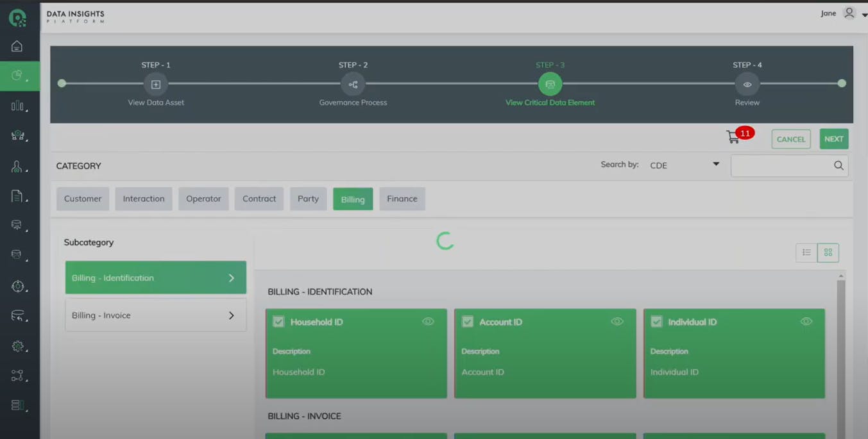
Task: Click the 'View Data Asset' step label
Action: [156, 103]
